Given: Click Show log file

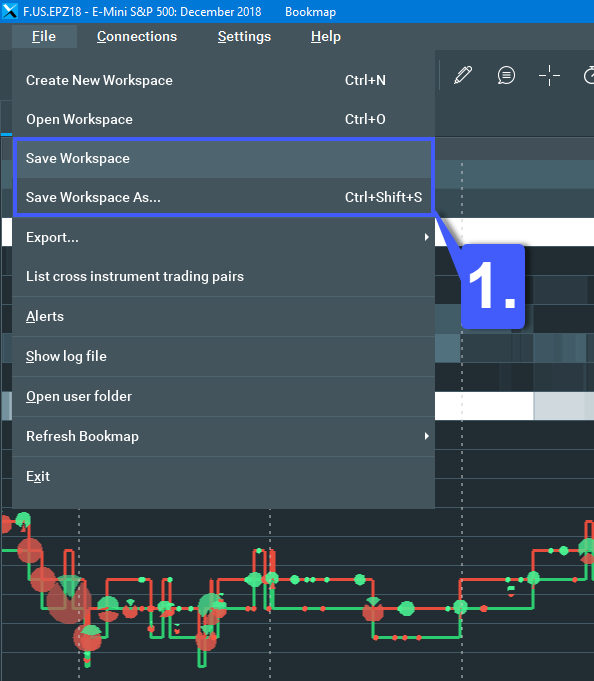Looking at the screenshot, I should (224, 357).
